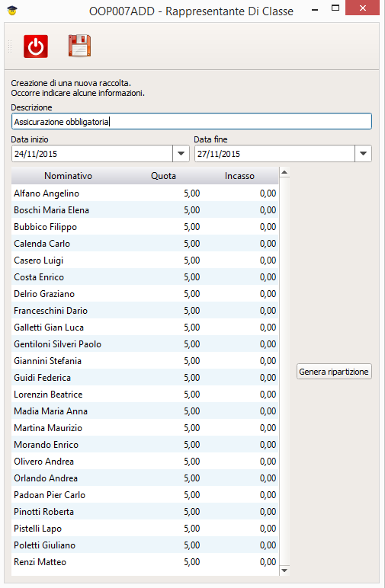Screen dimensions: 385x588
Task: Select the Alfano Angelino row
Action: point(145,193)
